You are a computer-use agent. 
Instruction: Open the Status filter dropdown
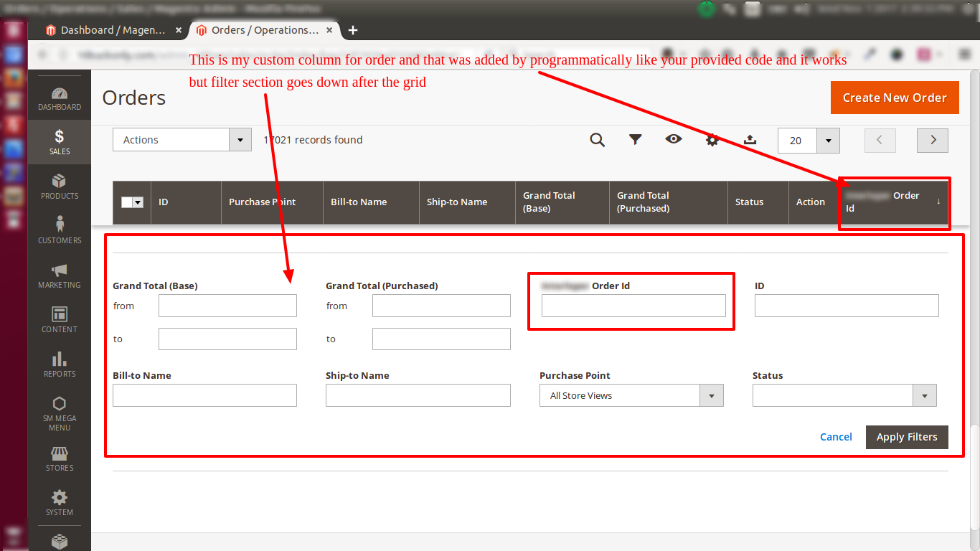click(x=925, y=395)
